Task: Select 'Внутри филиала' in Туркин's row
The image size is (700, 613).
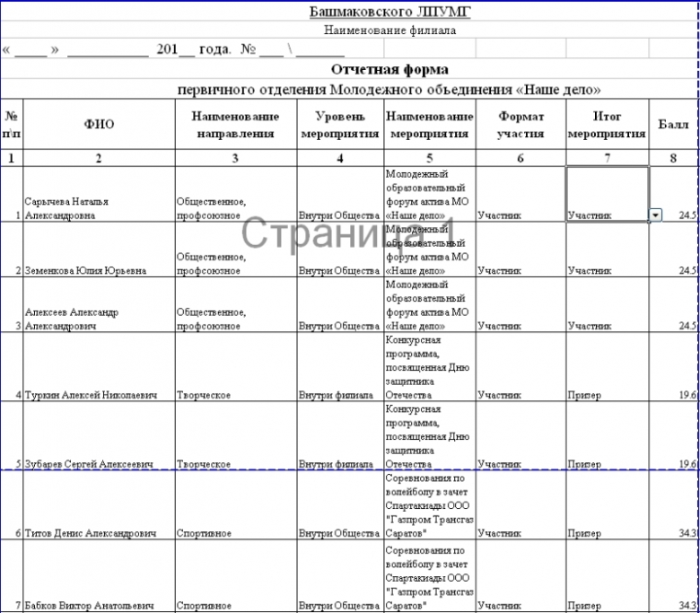Action: pos(340,366)
